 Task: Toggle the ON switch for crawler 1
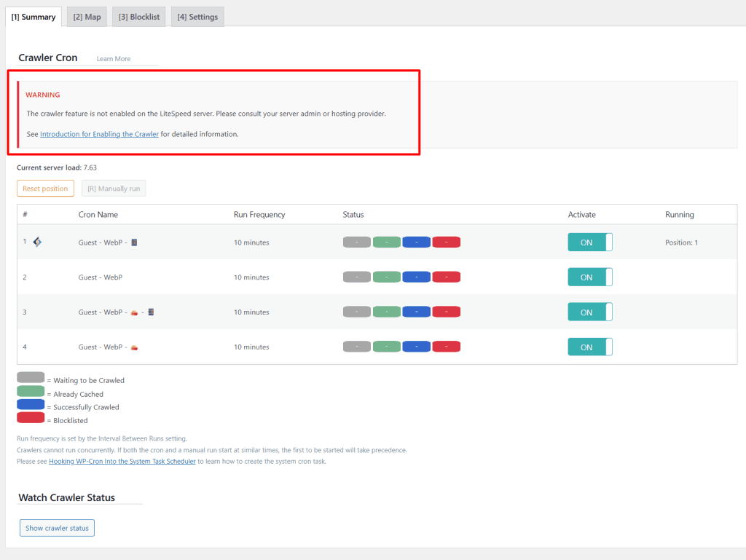point(590,241)
